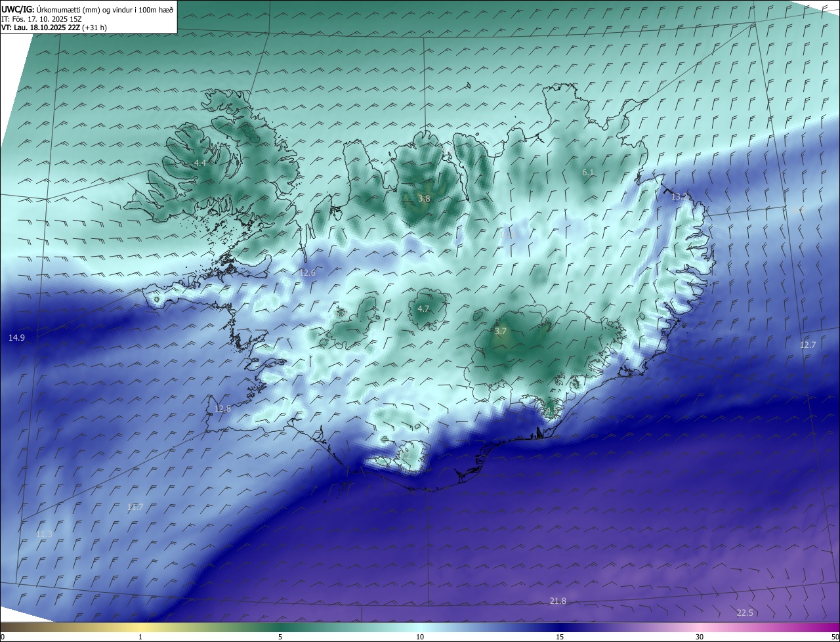The image size is (840, 642).
Task: Click the 5 tick label on the color scale
Action: click(280, 637)
